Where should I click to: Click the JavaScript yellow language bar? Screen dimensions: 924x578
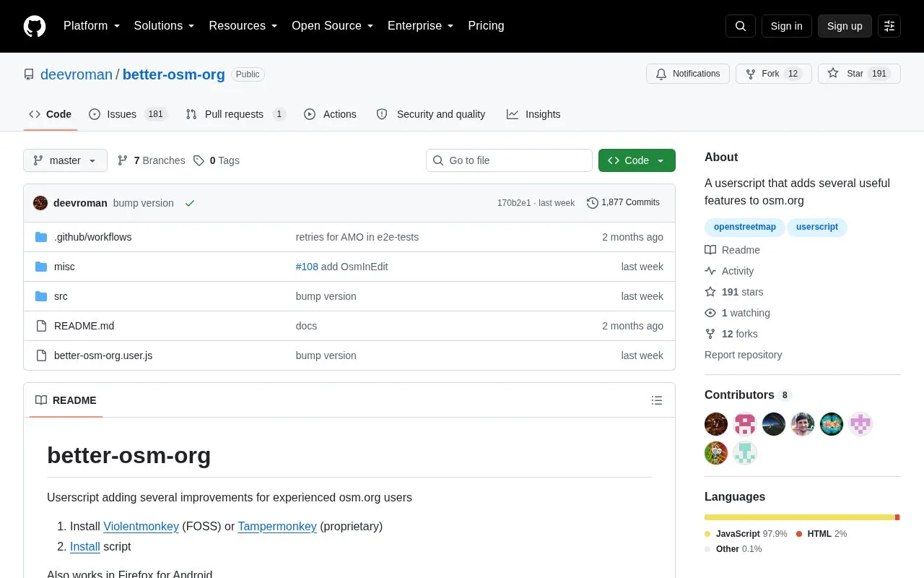point(799,517)
